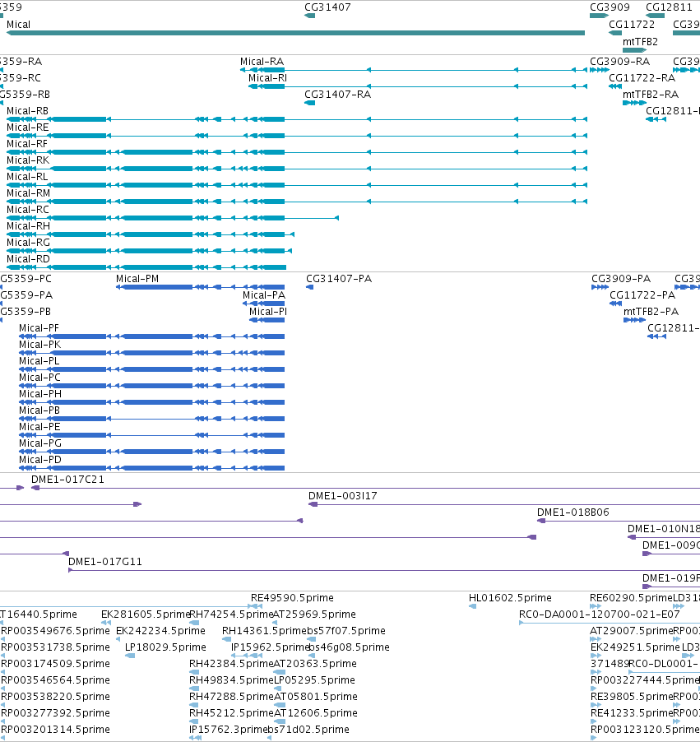The image size is (700, 742).
Task: Click the Mical-RD transcript label
Action: coord(28,259)
